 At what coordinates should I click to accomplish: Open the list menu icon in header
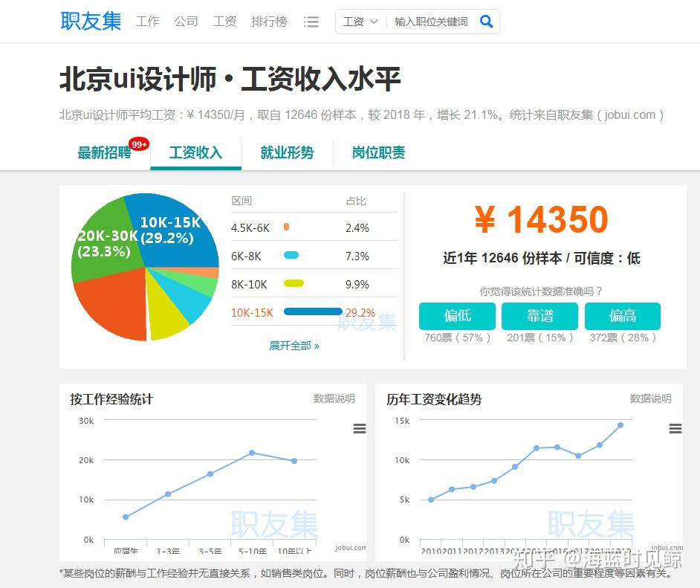pyautogui.click(x=311, y=22)
